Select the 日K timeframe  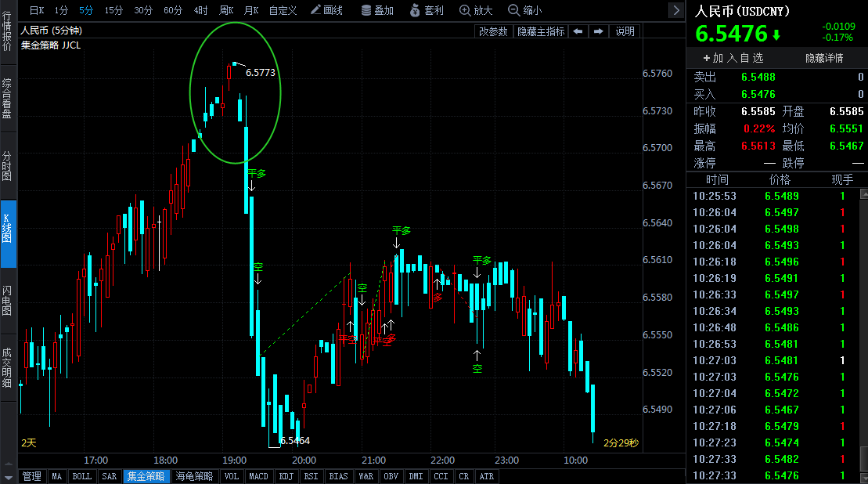pos(37,10)
